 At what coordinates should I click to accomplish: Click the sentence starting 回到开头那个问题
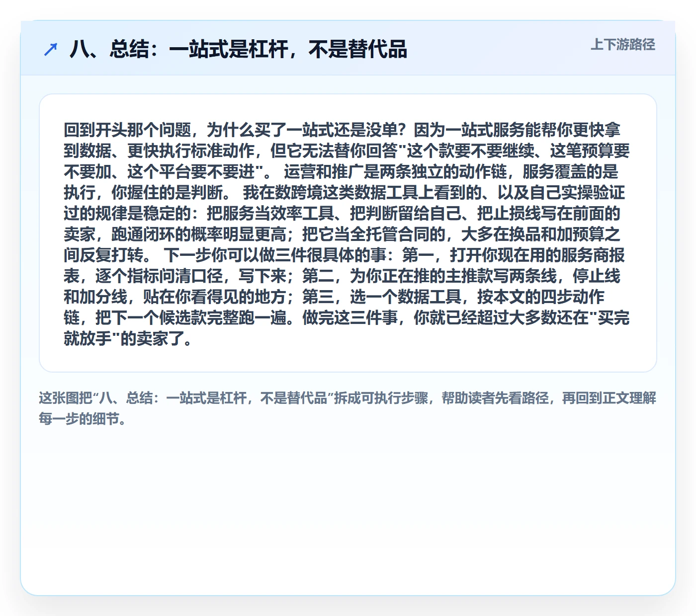click(235, 130)
